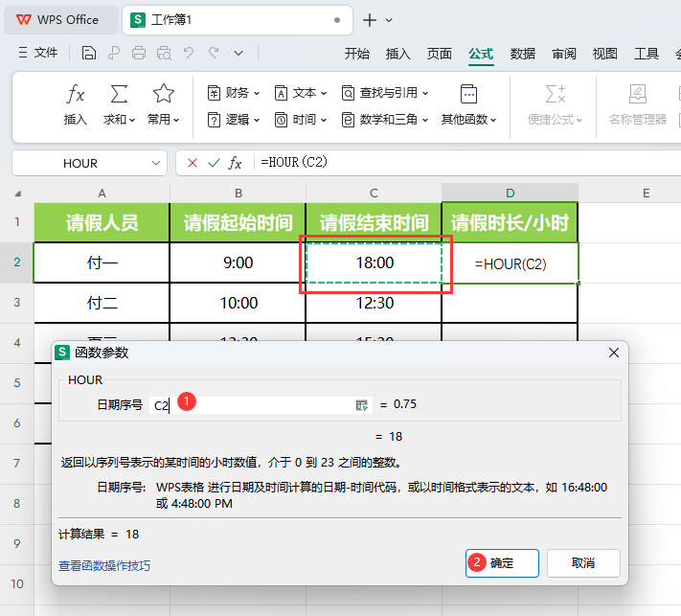Open the 查看函数操作技巧 link
The height and width of the screenshot is (616, 681).
pos(104,565)
